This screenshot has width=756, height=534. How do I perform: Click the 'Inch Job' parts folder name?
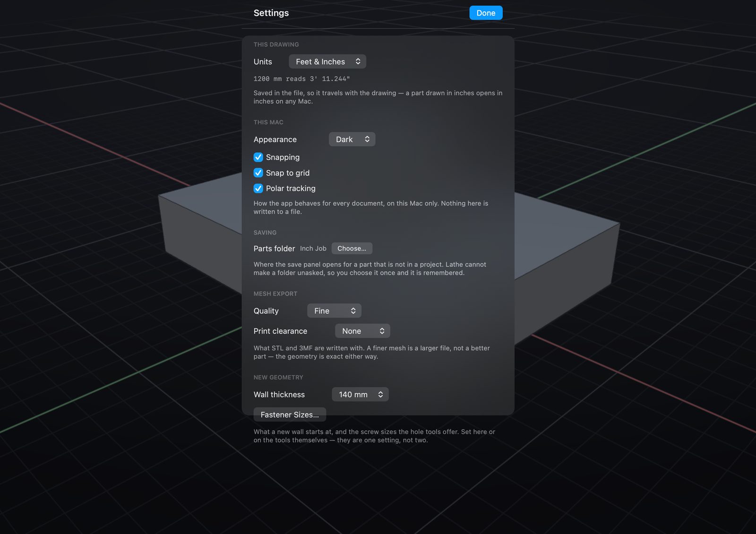coord(313,249)
